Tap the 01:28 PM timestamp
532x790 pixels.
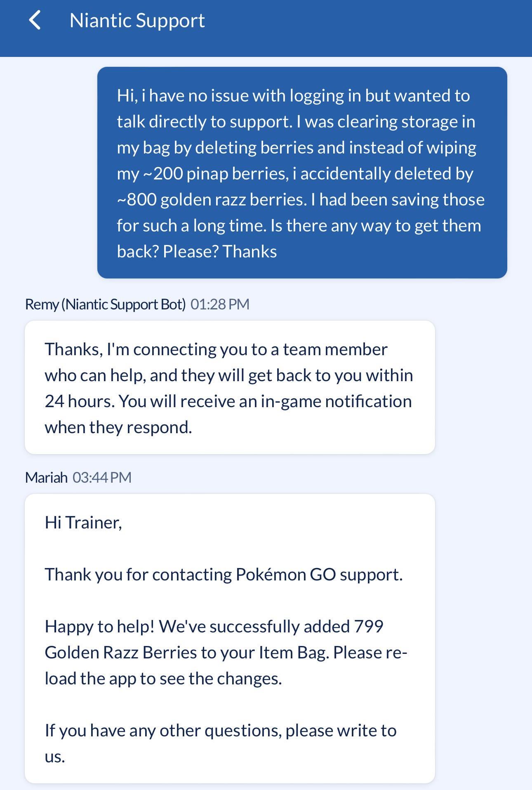[x=220, y=304]
